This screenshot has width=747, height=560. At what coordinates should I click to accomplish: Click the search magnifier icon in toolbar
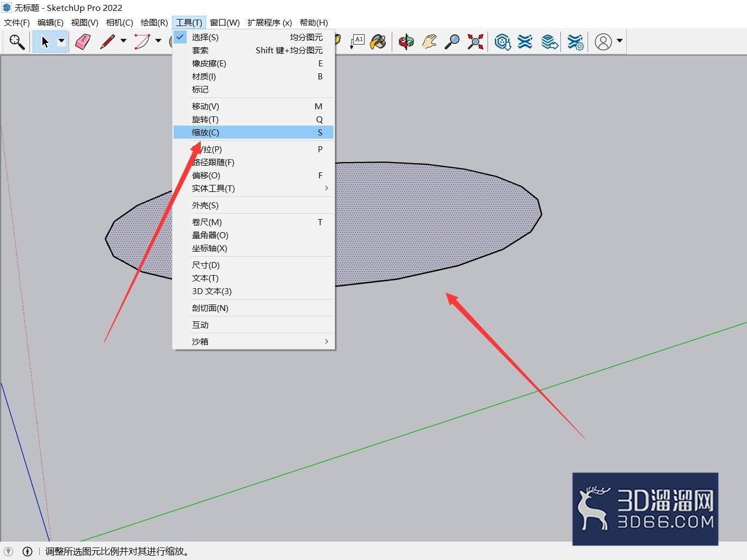(17, 42)
